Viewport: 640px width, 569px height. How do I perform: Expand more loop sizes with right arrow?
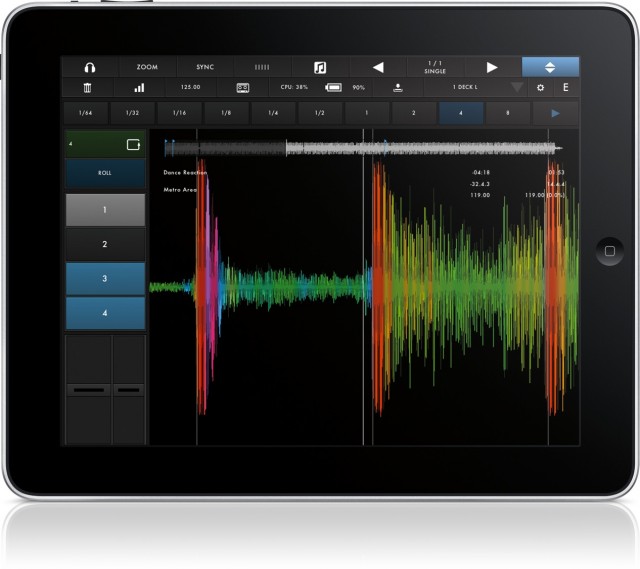coord(555,113)
